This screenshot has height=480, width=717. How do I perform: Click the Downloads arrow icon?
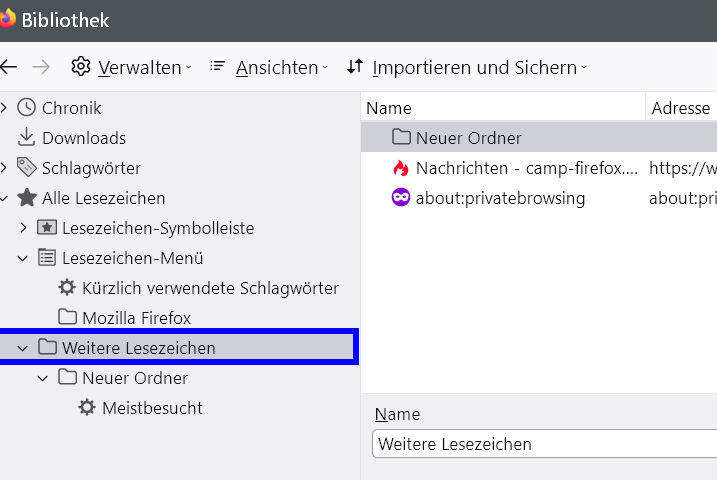pos(27,138)
